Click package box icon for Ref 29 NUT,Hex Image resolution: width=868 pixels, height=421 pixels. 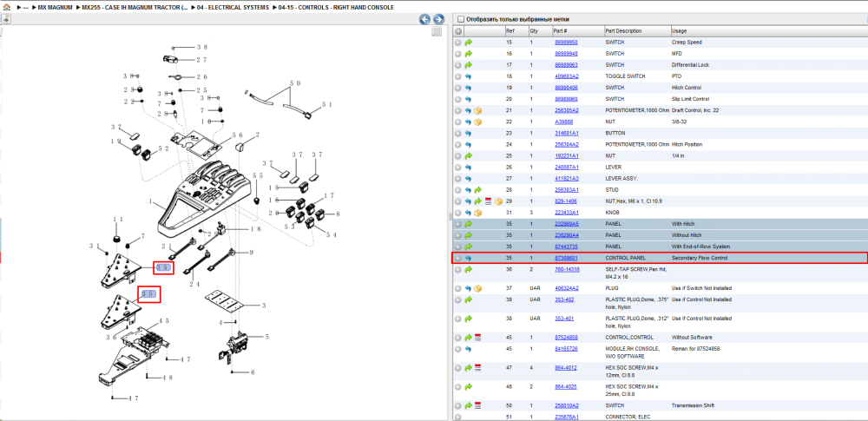click(x=497, y=201)
